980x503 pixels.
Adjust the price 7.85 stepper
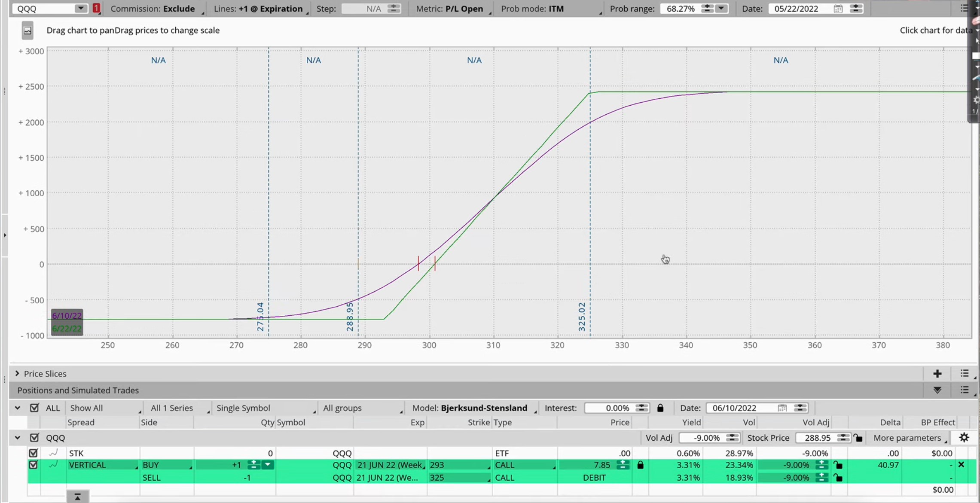[x=622, y=465]
